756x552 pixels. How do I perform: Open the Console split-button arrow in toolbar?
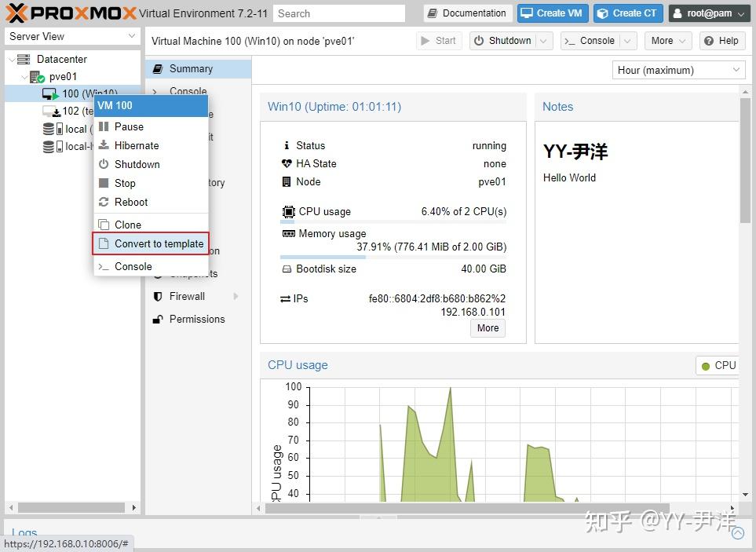627,41
